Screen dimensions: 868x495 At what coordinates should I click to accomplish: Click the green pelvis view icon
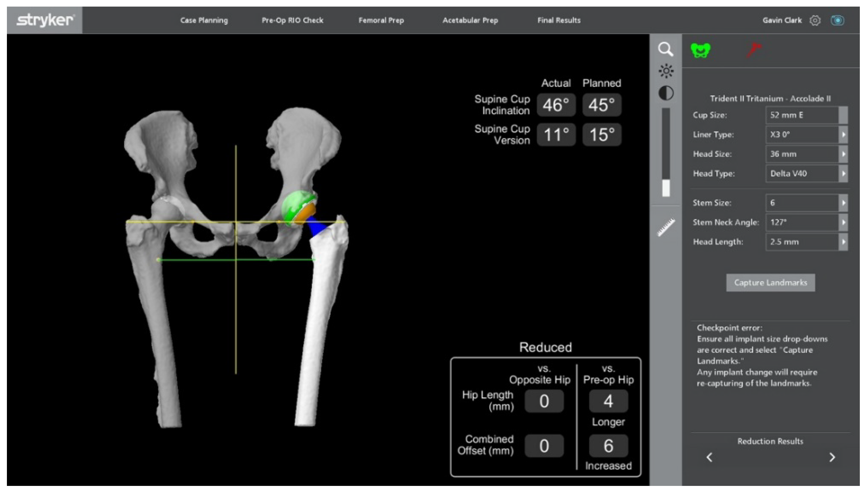[700, 51]
